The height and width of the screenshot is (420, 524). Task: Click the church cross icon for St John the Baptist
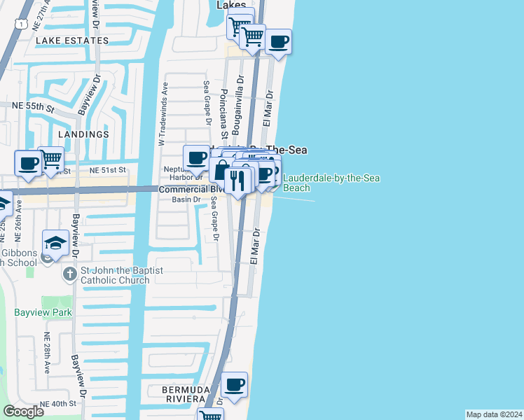pyautogui.click(x=69, y=274)
